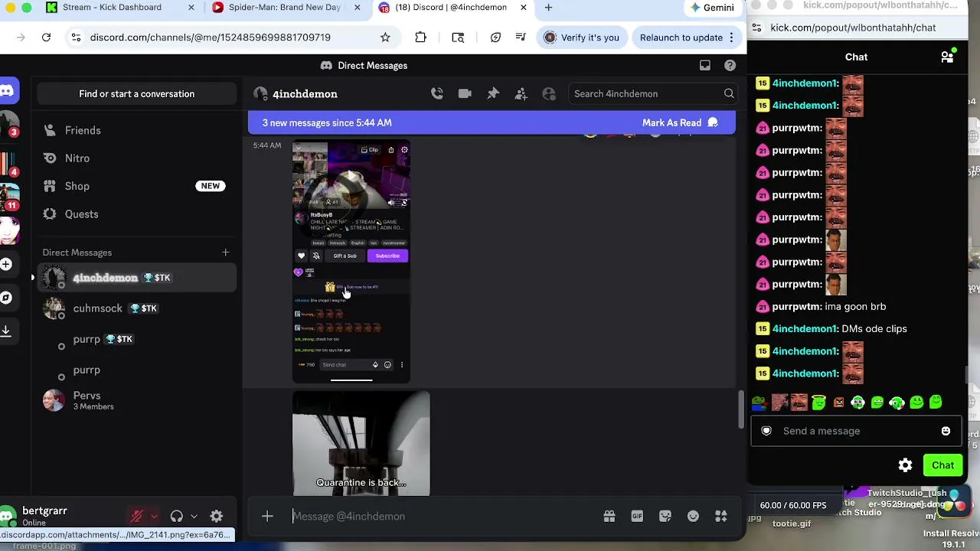Click 4inchdemon name in conversation header
Viewport: 980px width, 551px height.
(305, 94)
